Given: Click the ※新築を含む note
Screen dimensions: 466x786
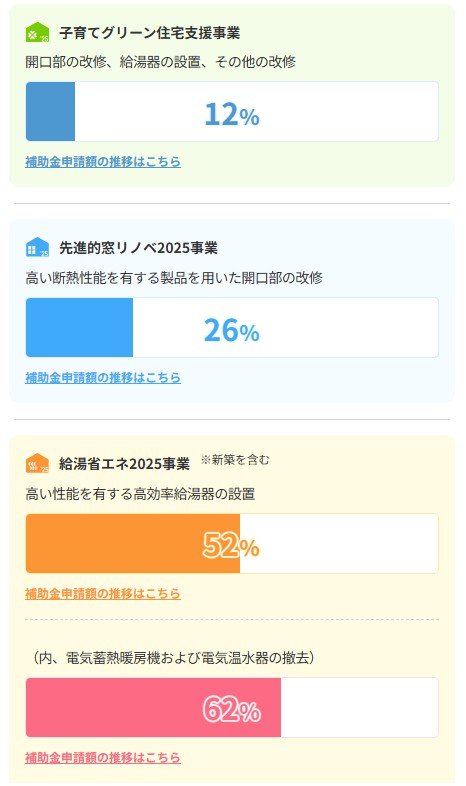Looking at the screenshot, I should [235, 460].
